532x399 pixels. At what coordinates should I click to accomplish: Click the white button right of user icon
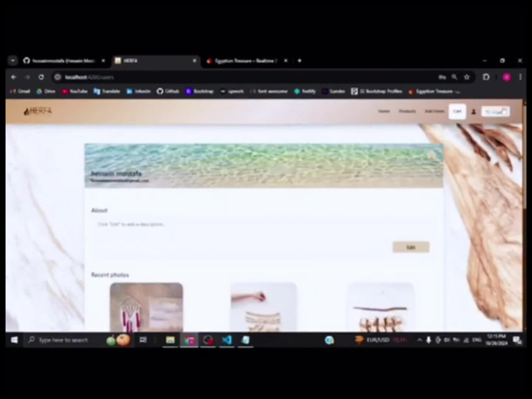(495, 111)
